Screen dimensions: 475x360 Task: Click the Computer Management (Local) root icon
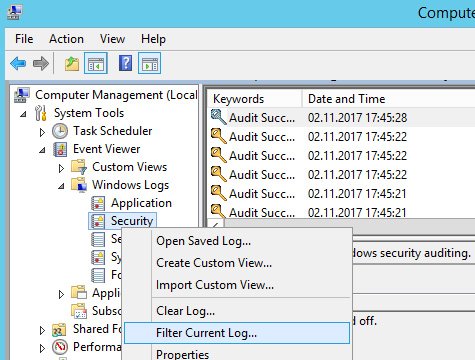coord(22,95)
